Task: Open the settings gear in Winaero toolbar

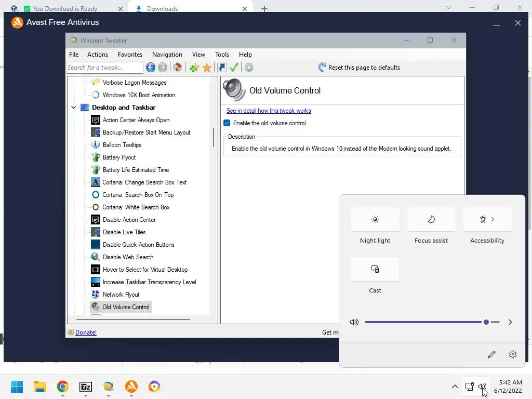Action: [249, 68]
